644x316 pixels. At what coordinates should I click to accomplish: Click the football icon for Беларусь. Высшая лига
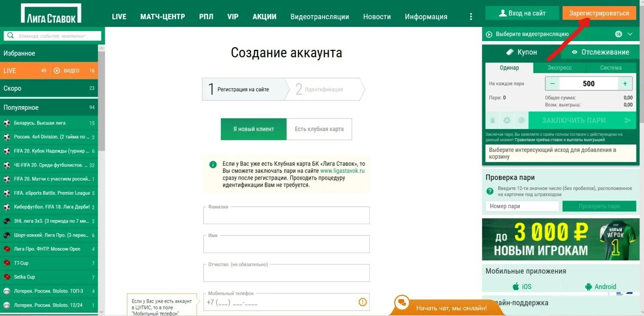[x=7, y=123]
